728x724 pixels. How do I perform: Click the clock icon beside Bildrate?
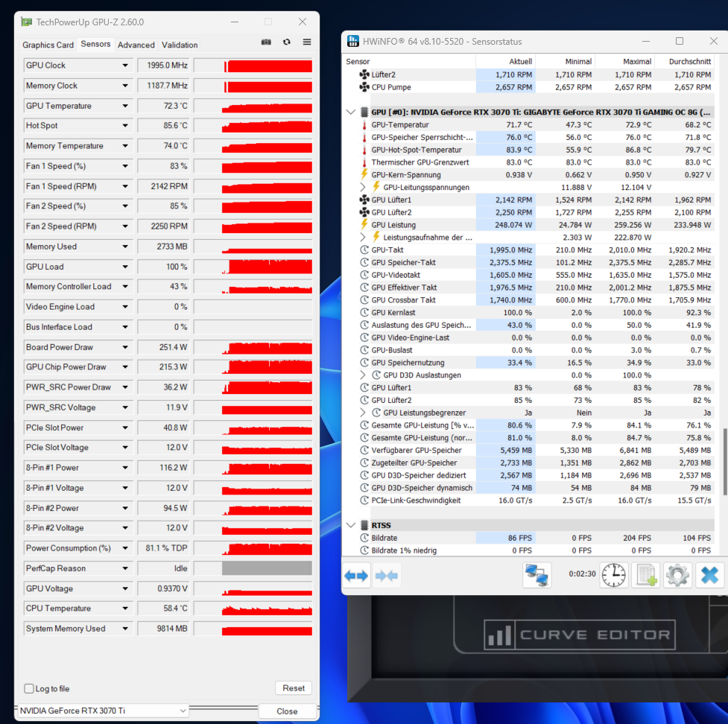pyautogui.click(x=364, y=538)
